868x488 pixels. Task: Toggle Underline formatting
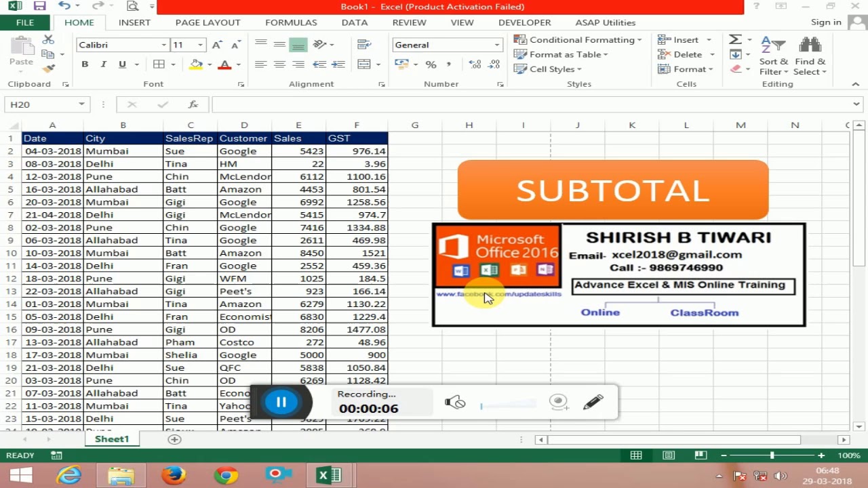coord(122,64)
